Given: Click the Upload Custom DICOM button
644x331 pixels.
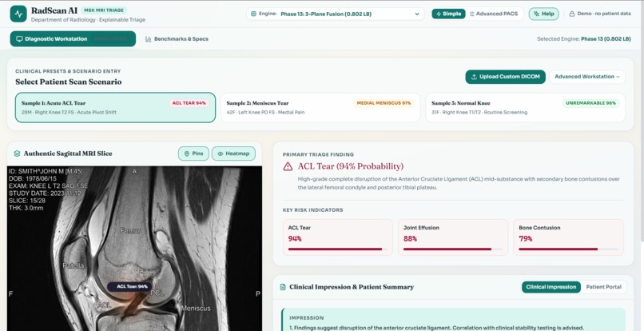Looking at the screenshot, I should pyautogui.click(x=505, y=77).
